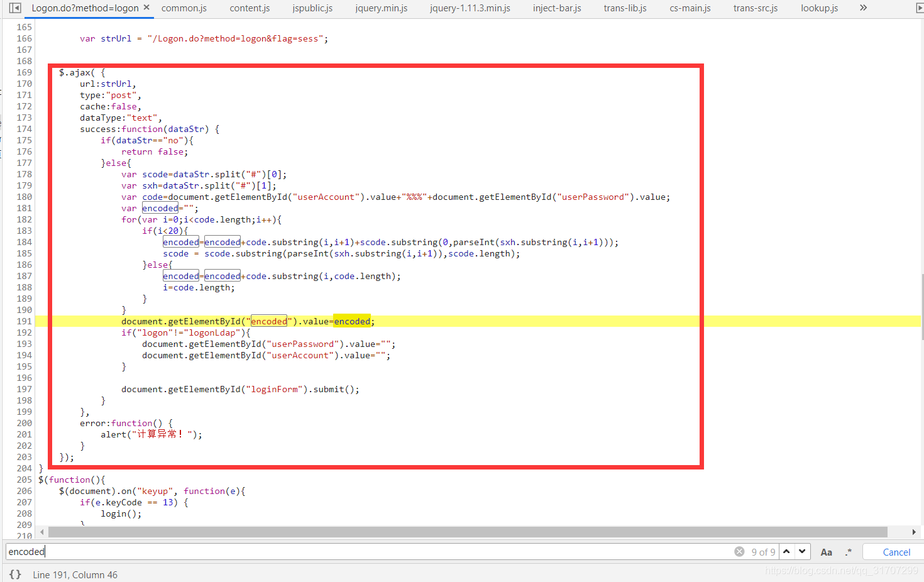The image size is (924, 582).
Task: Open the jquery.min.js tab
Action: (x=381, y=8)
